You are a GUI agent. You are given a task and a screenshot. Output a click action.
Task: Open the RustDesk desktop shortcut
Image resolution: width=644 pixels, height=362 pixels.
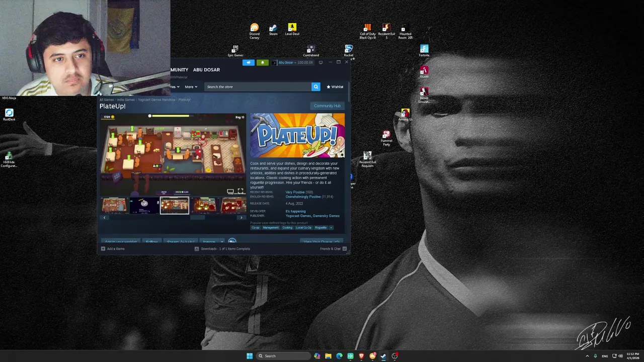coord(9,115)
